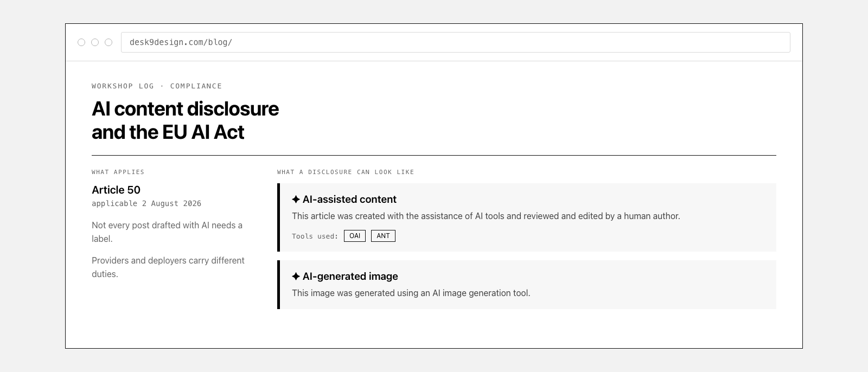Click the text 'This image was generated using an AI image generation tool.'
This screenshot has width=868, height=372.
coord(411,293)
